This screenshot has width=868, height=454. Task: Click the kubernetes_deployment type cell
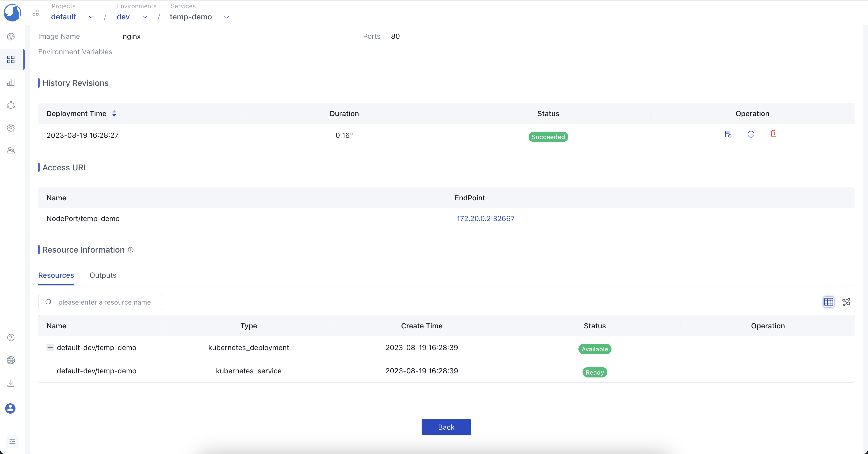[x=249, y=347]
